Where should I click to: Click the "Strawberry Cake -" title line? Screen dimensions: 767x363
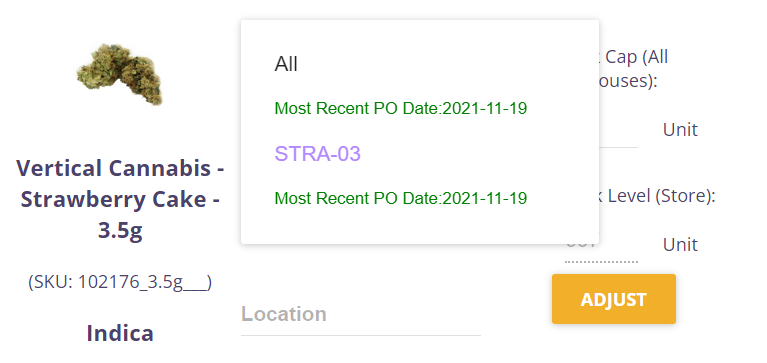120,199
